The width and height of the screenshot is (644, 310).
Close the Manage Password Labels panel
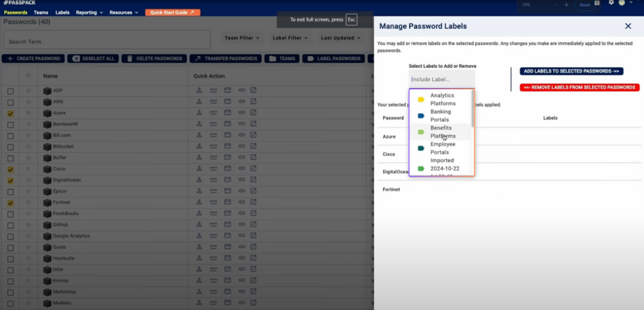click(628, 26)
